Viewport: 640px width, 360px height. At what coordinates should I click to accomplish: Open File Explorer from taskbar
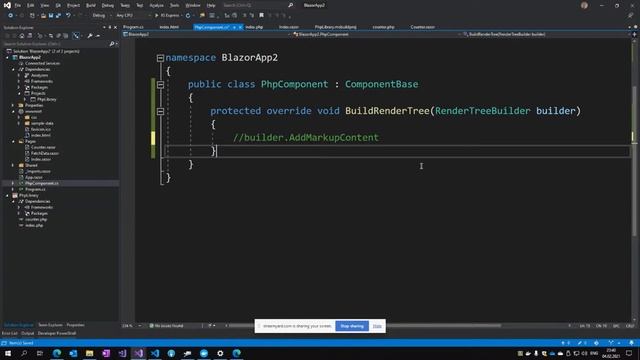click(89, 353)
